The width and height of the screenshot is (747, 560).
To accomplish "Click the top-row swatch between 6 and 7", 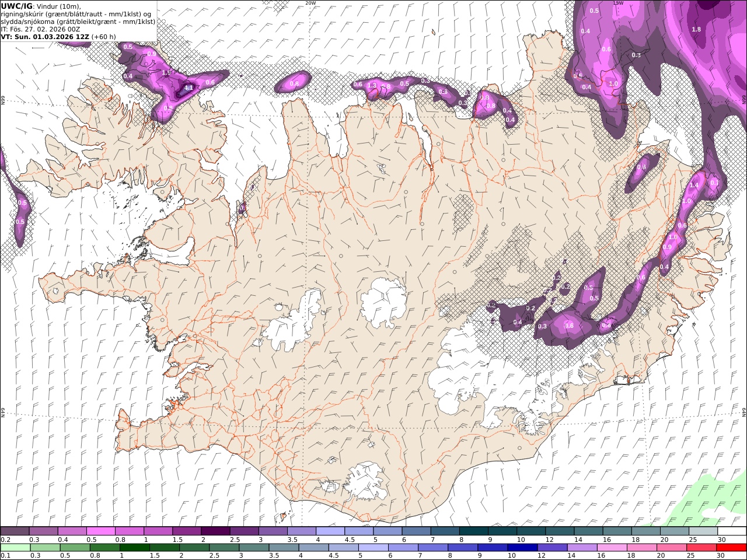I will tap(416, 531).
